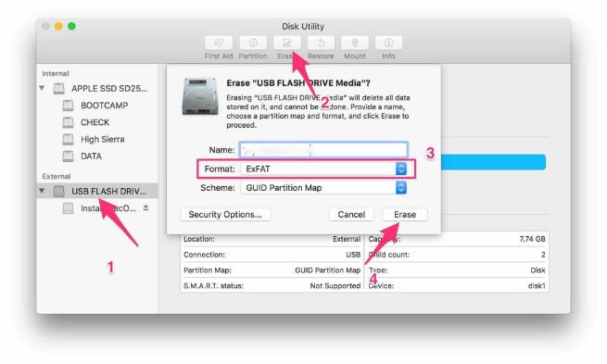
Task: Click the Type Disk value
Action: [x=537, y=270]
